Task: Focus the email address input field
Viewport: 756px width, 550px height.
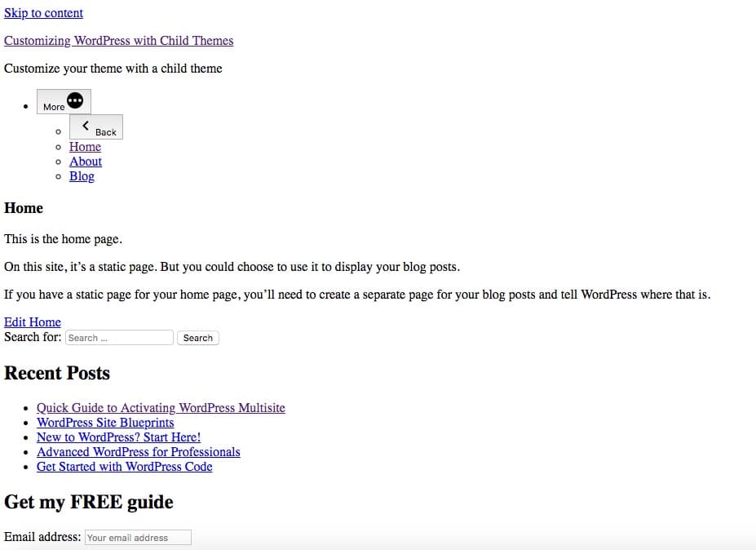Action: 137,537
